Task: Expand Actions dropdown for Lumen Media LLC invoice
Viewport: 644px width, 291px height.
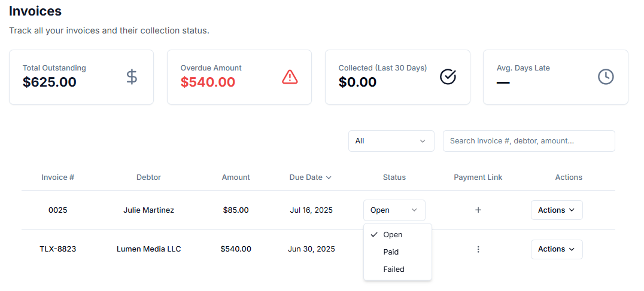Action: coord(556,249)
